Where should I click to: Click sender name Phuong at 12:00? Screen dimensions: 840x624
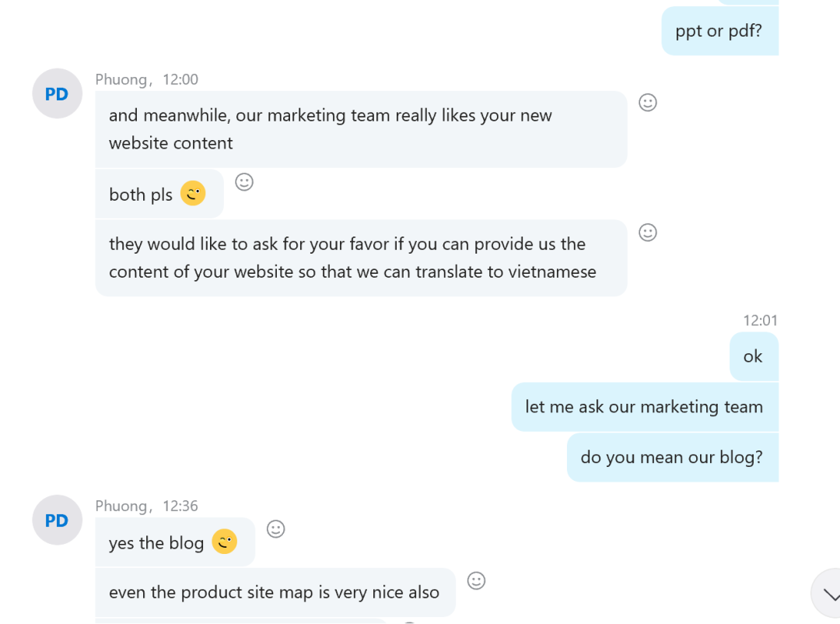pyautogui.click(x=121, y=79)
